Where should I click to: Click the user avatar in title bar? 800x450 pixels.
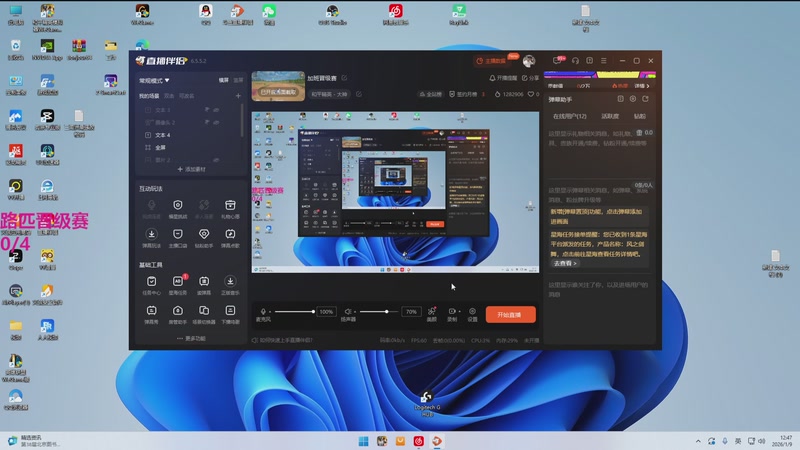[x=529, y=61]
